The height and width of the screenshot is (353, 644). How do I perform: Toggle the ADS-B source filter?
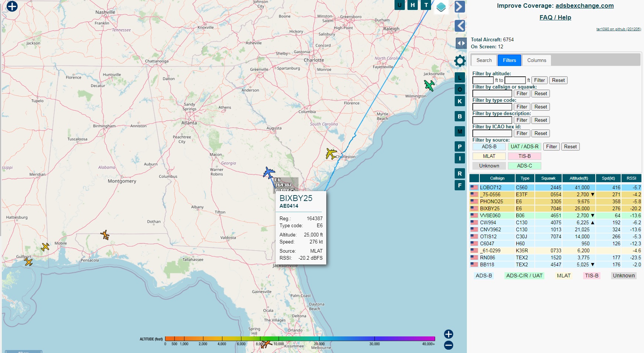pyautogui.click(x=489, y=146)
